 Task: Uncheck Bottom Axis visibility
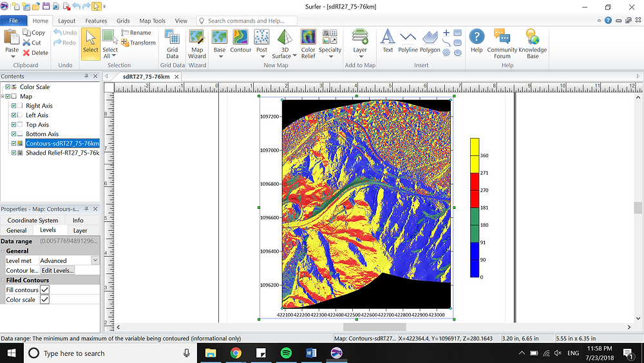pos(14,134)
